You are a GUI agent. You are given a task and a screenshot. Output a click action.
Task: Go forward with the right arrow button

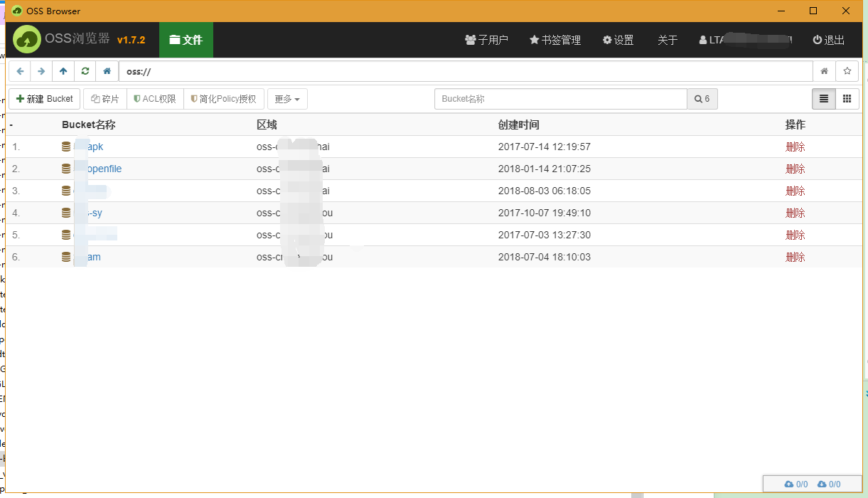41,71
